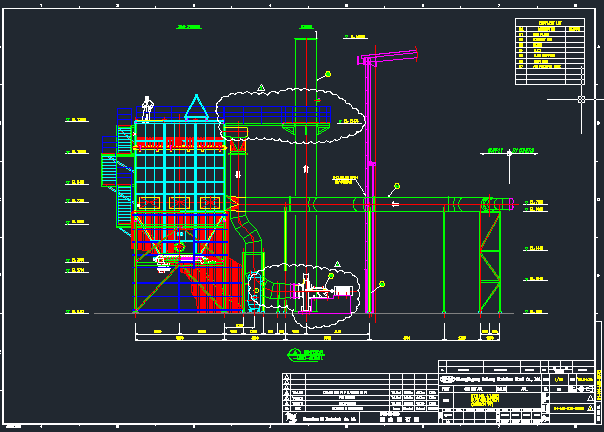Click the cyan triangular lifting frame atop filter
The height and width of the screenshot is (432, 604).
point(196,107)
